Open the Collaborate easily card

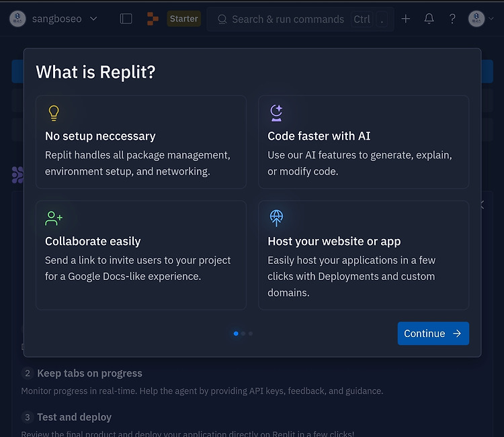click(x=141, y=255)
